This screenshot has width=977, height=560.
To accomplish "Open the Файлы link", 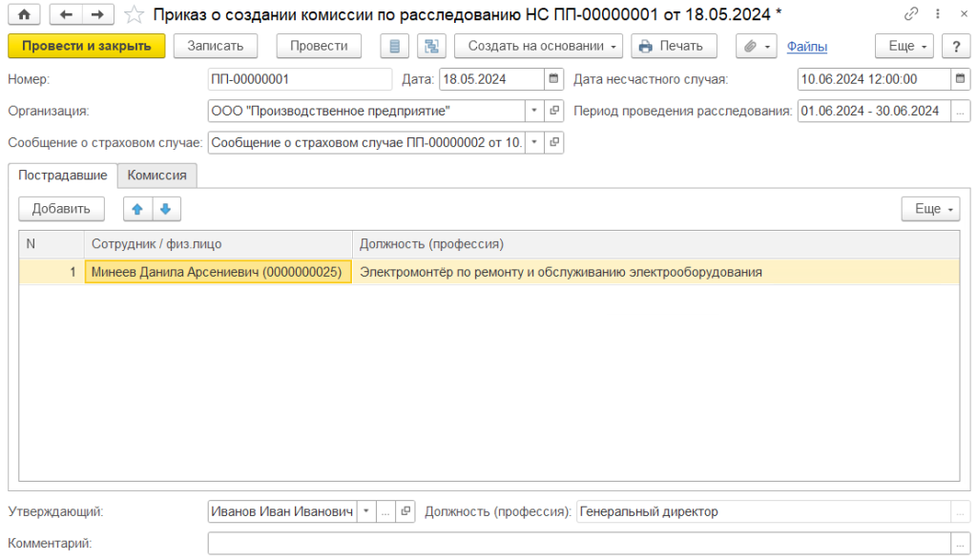I will 806,47.
